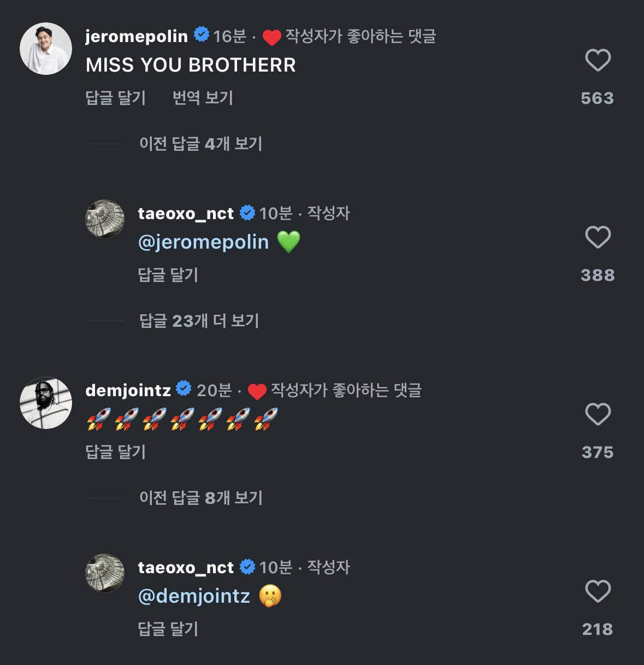Click 답글 달기 under the @demjointz reply
The width and height of the screenshot is (644, 665).
tap(168, 629)
